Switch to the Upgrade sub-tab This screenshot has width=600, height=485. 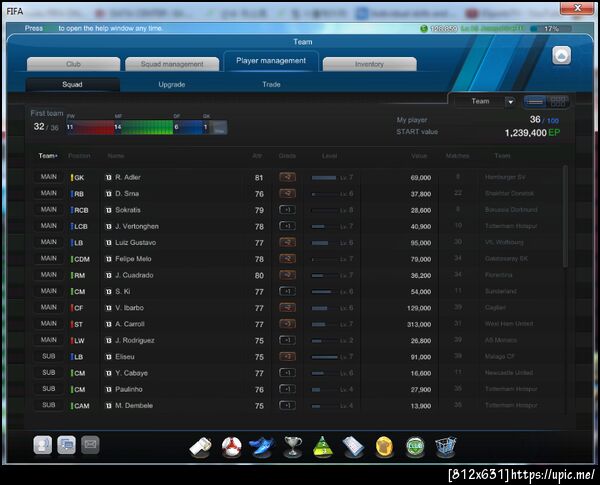tap(172, 84)
